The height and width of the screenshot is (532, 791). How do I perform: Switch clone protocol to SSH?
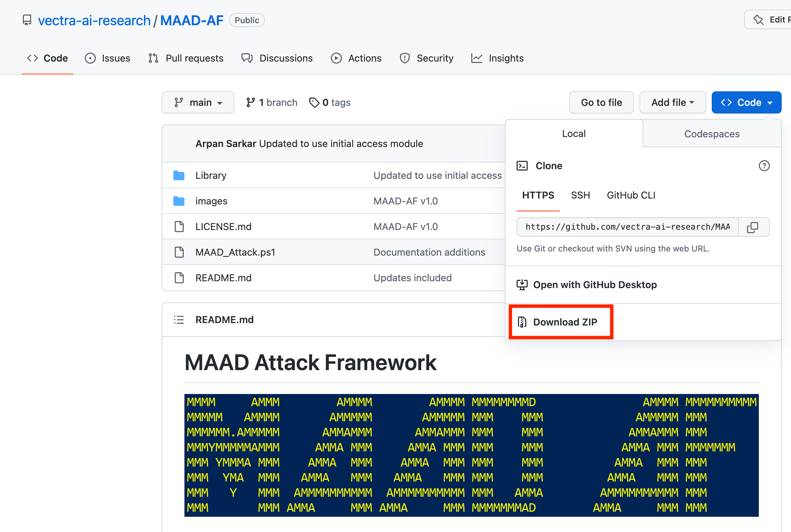click(580, 195)
